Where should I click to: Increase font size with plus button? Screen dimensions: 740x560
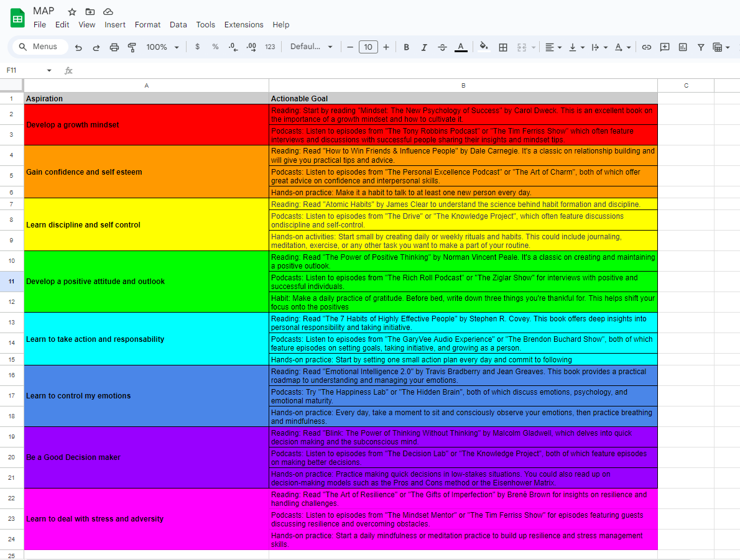coord(386,47)
